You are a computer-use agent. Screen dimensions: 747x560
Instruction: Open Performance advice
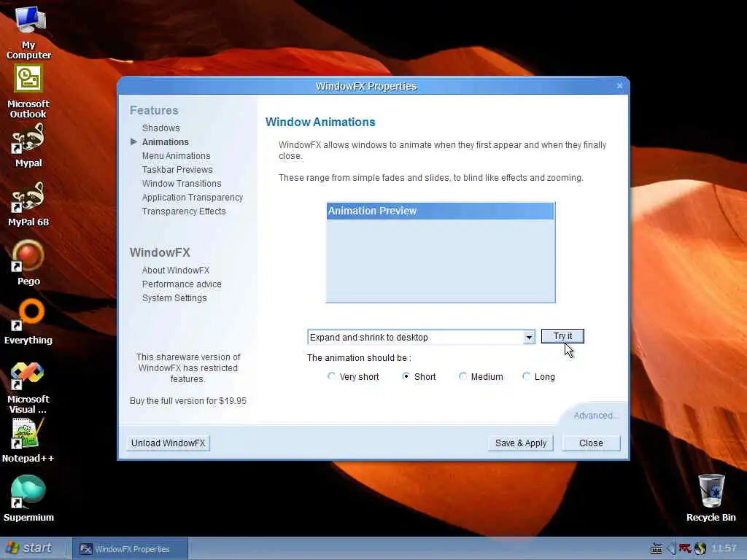[182, 284]
